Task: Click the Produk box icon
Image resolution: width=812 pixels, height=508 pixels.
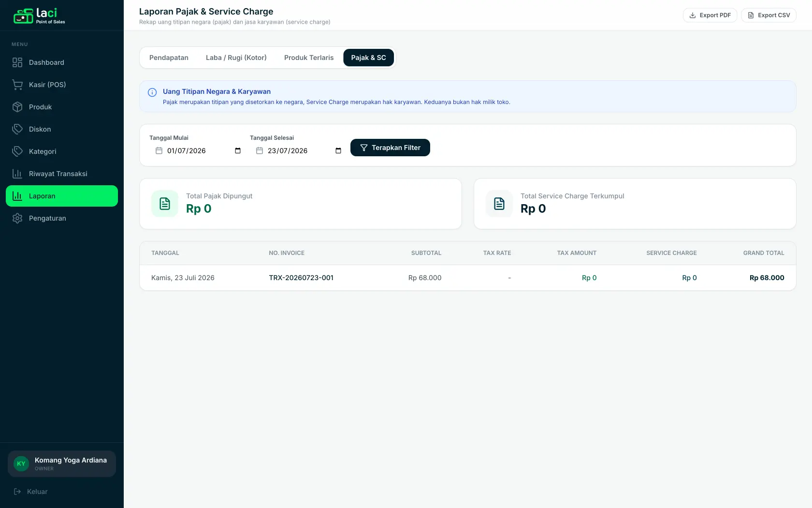Action: click(x=17, y=107)
